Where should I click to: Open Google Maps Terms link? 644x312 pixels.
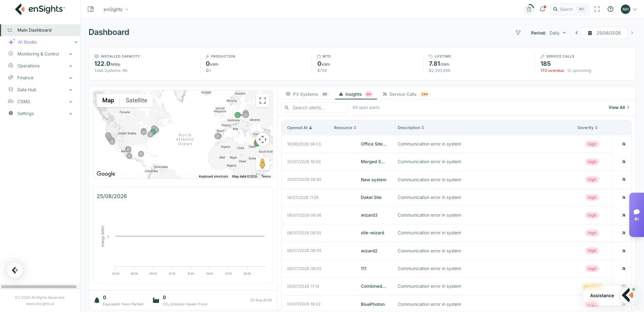(x=266, y=176)
